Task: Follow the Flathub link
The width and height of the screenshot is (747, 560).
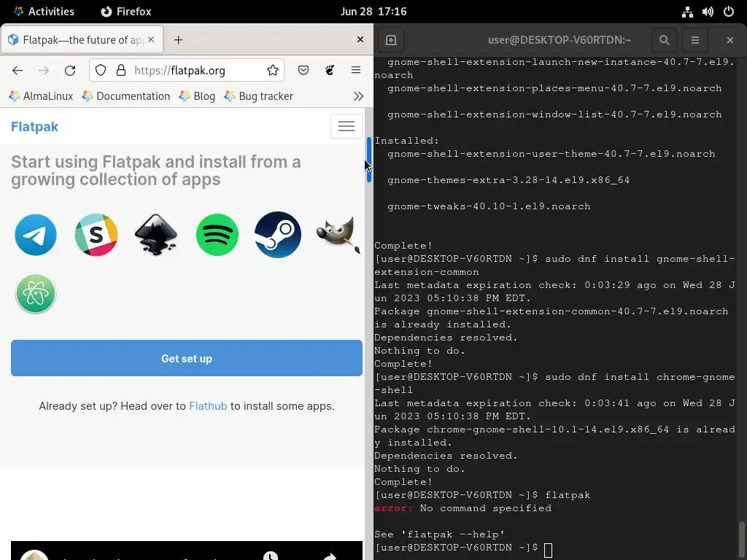Action: point(208,406)
